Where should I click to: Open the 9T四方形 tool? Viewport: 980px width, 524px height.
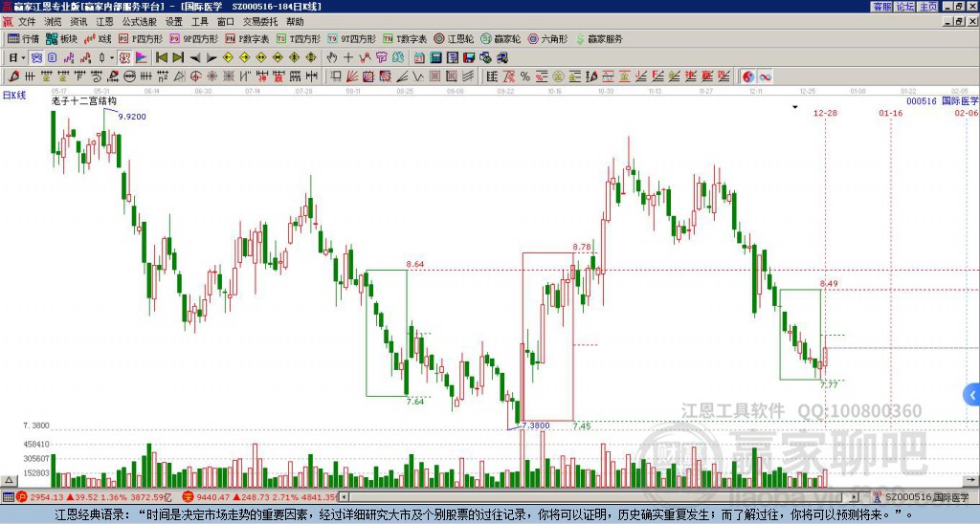[x=352, y=38]
